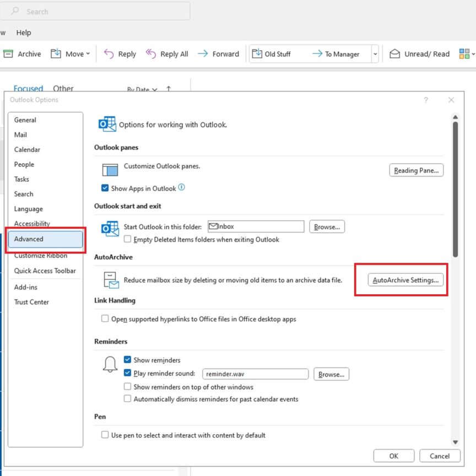This screenshot has height=476, width=476.
Task: Run the To Manager quick step
Action: click(336, 53)
